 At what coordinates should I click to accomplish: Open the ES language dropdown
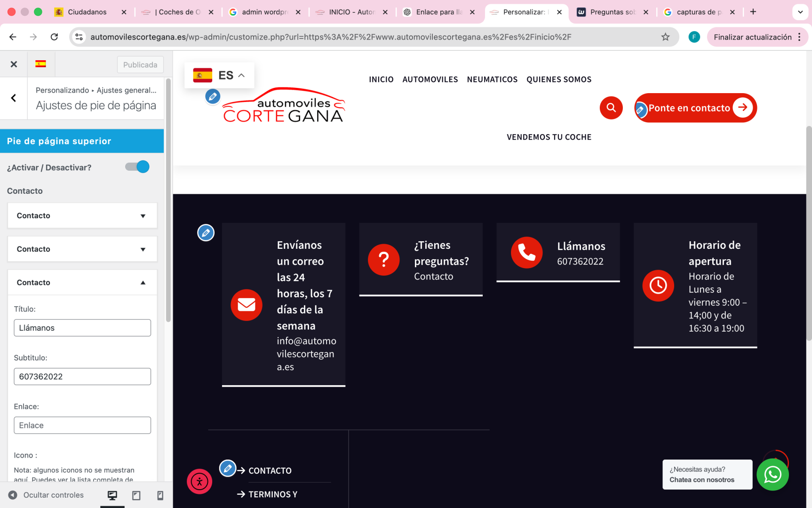219,75
